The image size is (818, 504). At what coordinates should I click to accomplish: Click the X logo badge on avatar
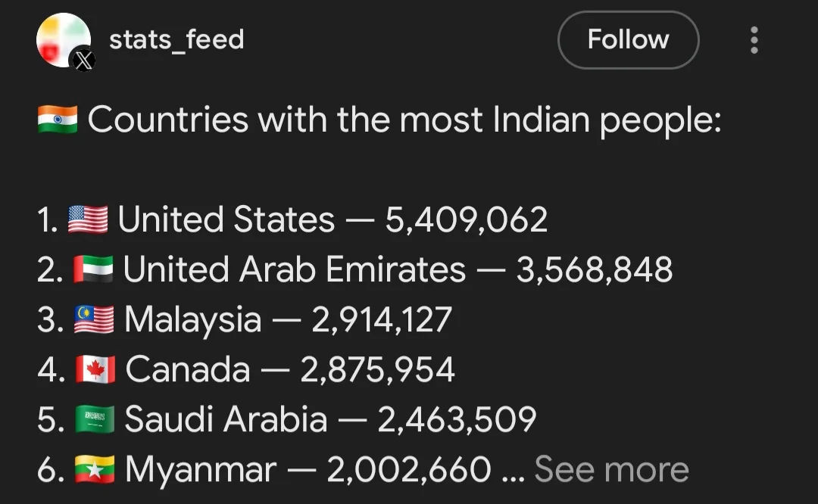click(x=83, y=61)
